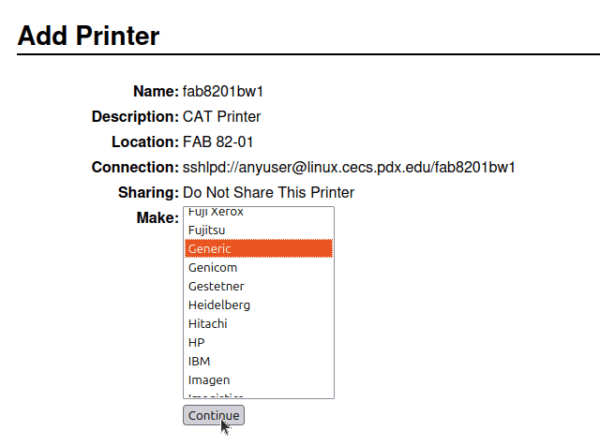Pick IBM from the Make list
This screenshot has width=600, height=446.
(198, 361)
